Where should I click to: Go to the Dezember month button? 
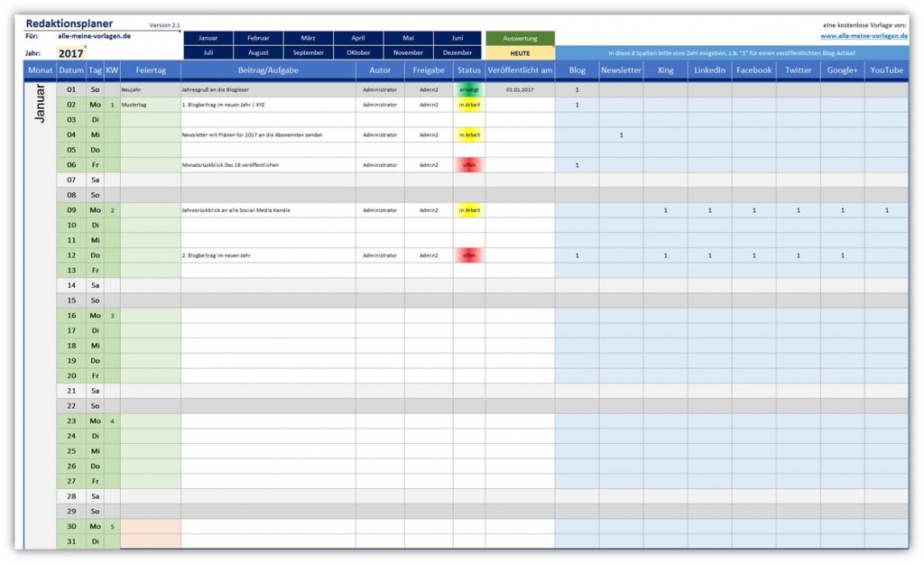click(x=457, y=53)
